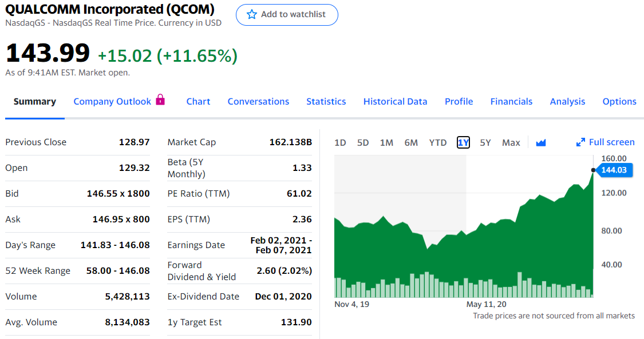Screen dimensions: 644x339
Task: Select the 1D chart range
Action: pyautogui.click(x=340, y=143)
